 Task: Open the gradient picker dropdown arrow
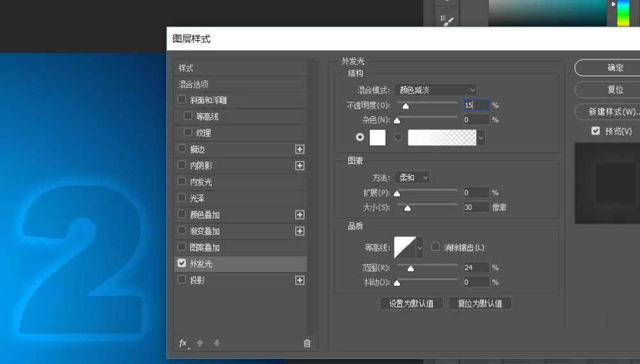tap(481, 138)
